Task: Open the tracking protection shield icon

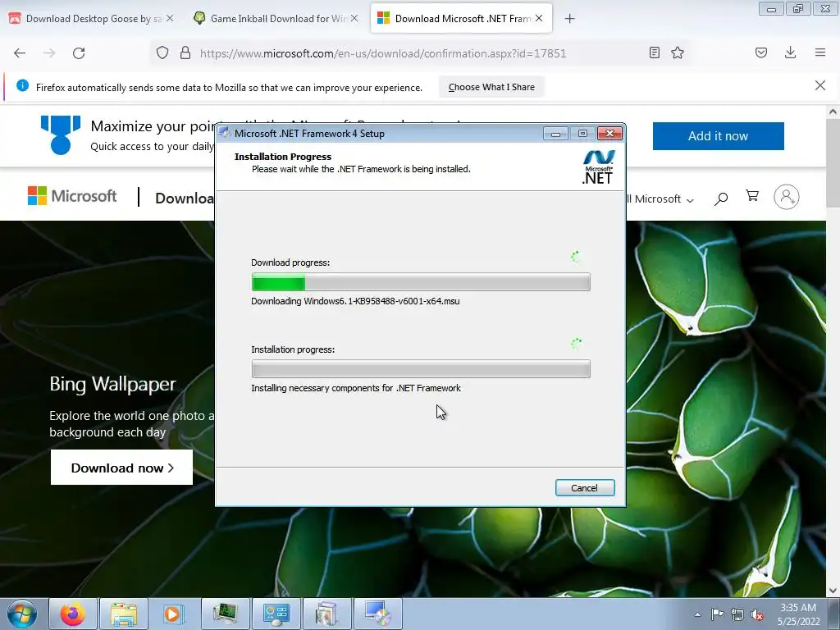Action: 162,52
